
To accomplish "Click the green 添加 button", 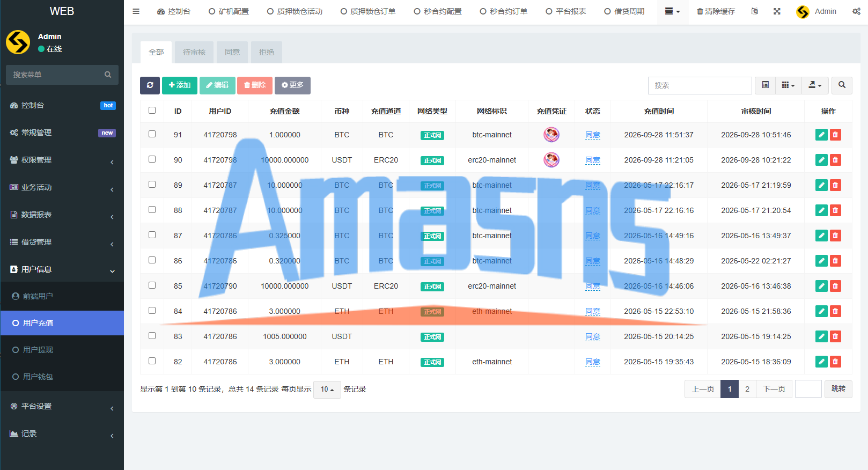I will (x=180, y=85).
